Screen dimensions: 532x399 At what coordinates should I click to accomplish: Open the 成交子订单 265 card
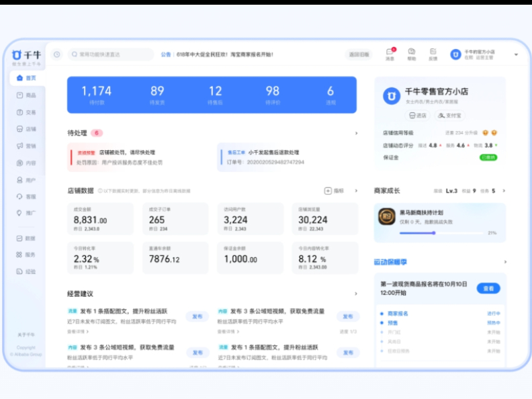[175, 219]
